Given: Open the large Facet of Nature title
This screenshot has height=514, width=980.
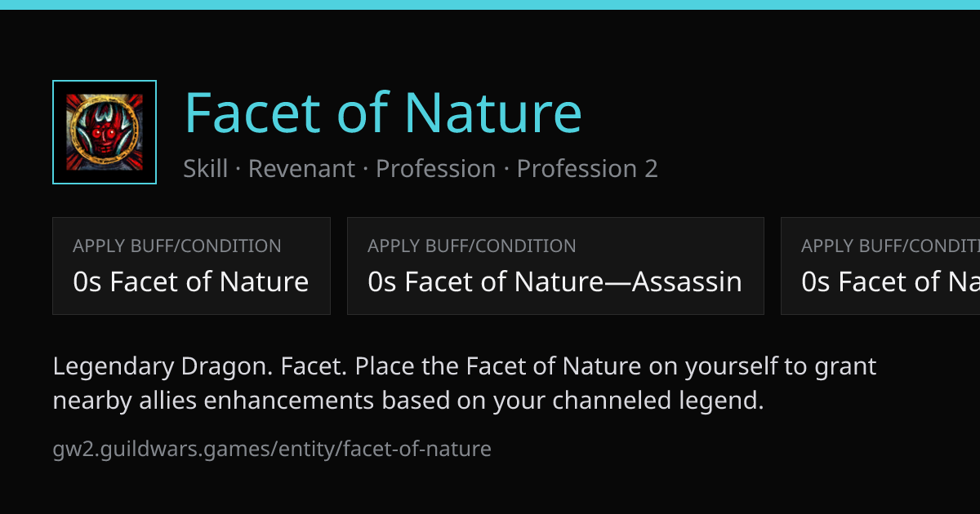Looking at the screenshot, I should click(383, 113).
